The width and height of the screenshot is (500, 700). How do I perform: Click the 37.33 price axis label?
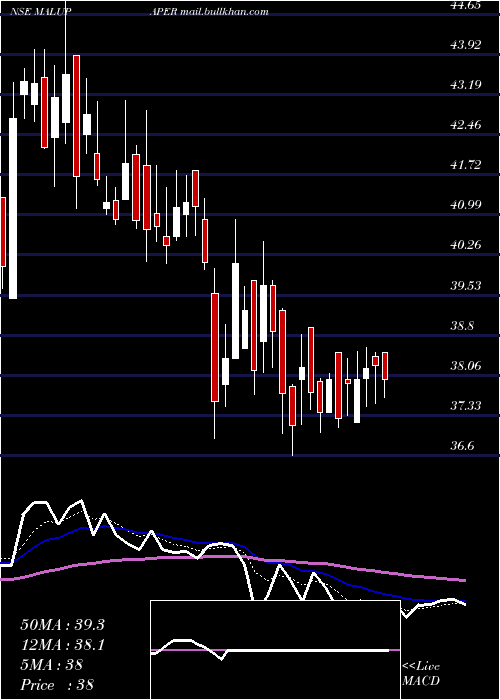tap(467, 406)
